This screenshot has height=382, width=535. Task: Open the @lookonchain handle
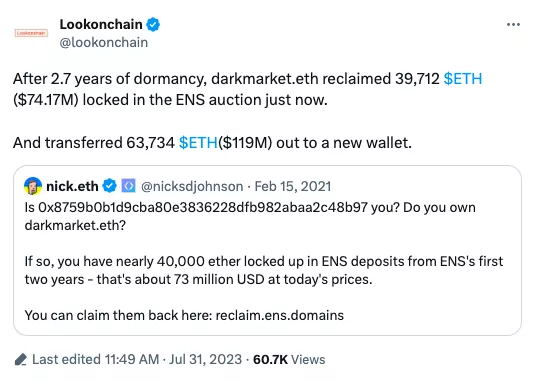[104, 43]
